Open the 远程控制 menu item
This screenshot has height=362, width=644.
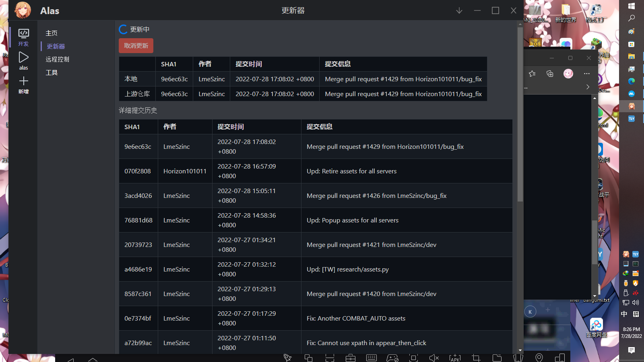coord(58,59)
